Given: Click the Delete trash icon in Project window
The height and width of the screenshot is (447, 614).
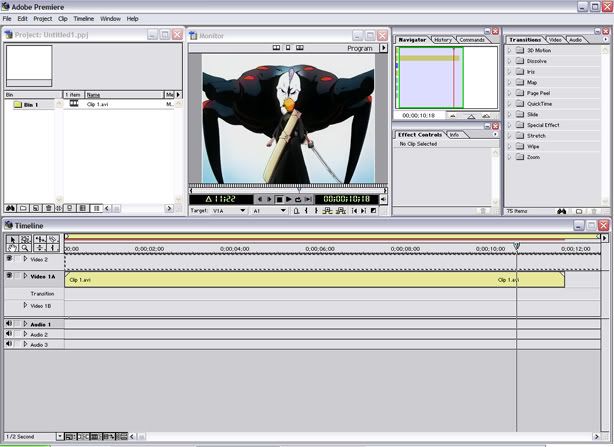Looking at the screenshot, I should pyautogui.click(x=49, y=208).
